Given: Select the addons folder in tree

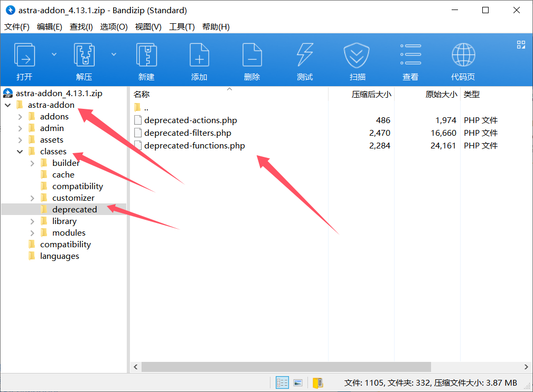Looking at the screenshot, I should (x=54, y=116).
